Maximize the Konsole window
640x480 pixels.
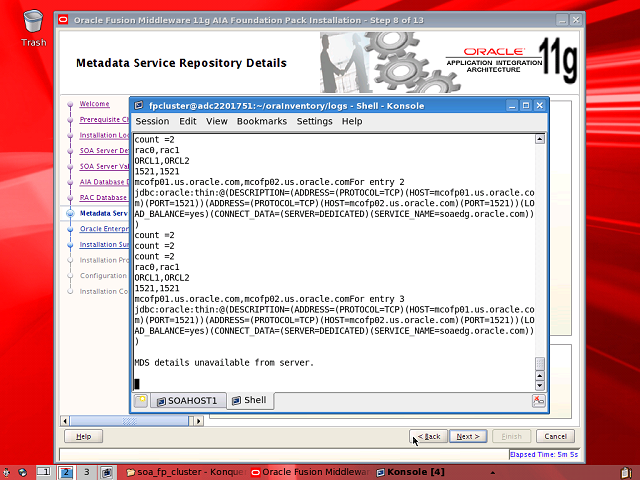526,105
